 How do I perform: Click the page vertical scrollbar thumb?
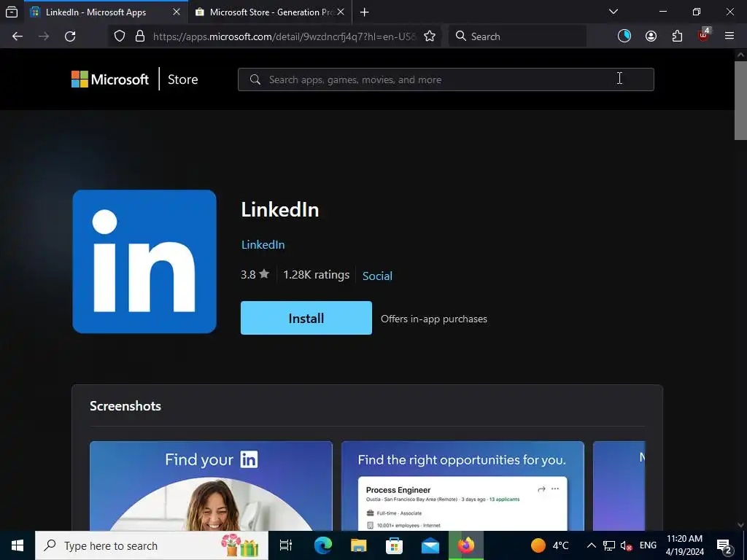pyautogui.click(x=740, y=101)
